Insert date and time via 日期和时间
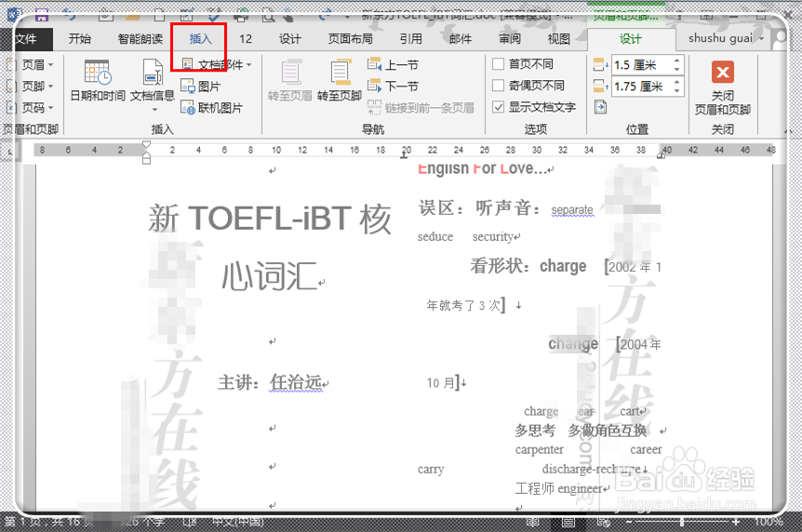Screen dimensions: 802x532 97,80
